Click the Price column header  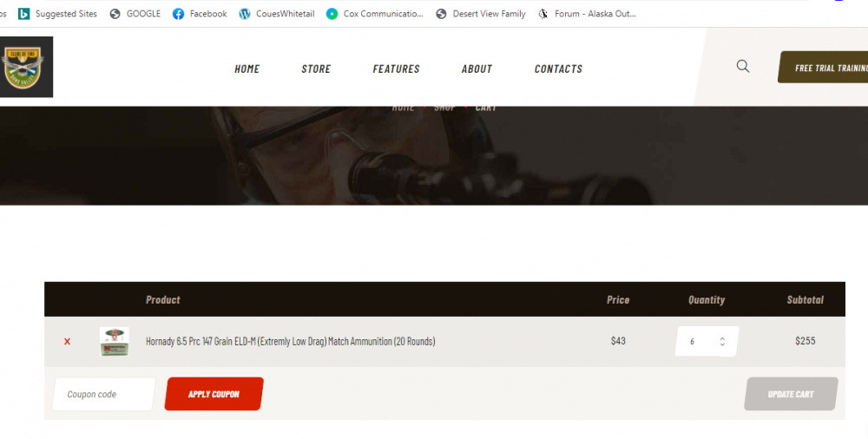click(x=618, y=299)
